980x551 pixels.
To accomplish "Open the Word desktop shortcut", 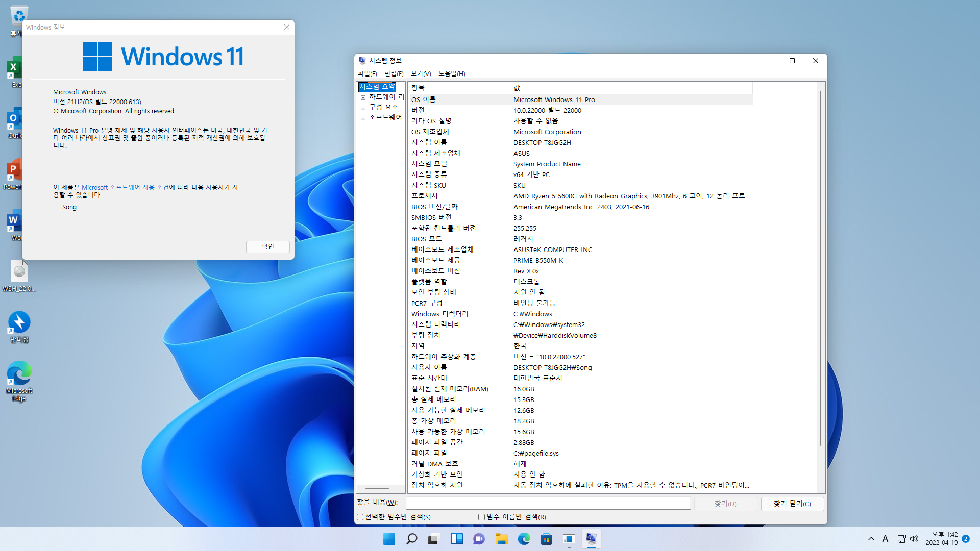I will point(15,224).
